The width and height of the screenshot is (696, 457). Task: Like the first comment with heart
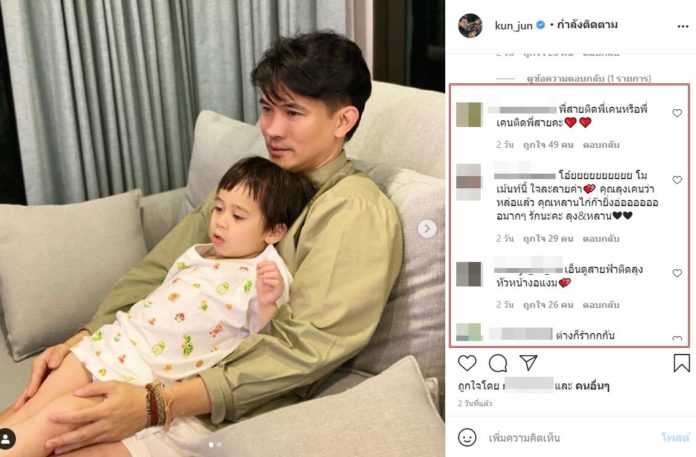pyautogui.click(x=677, y=113)
